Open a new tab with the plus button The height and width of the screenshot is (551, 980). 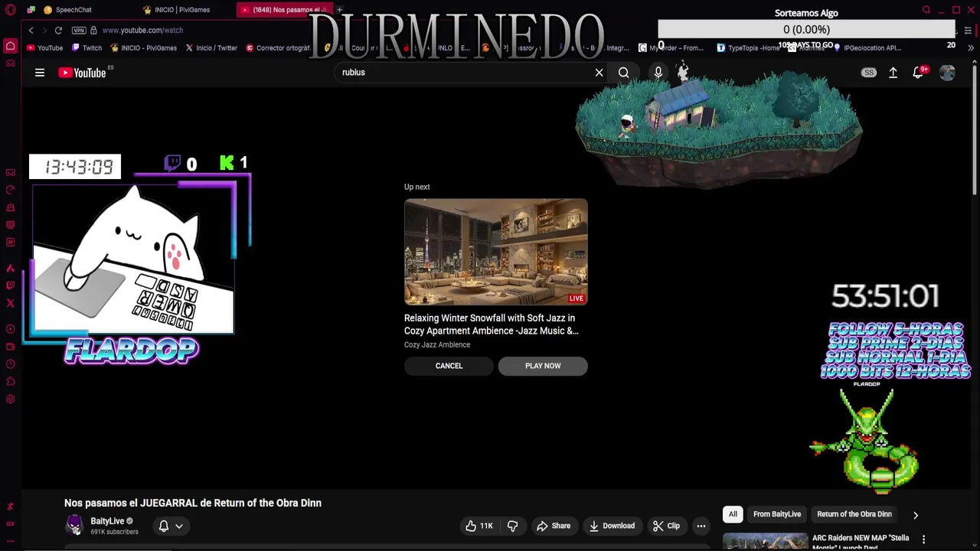click(339, 10)
